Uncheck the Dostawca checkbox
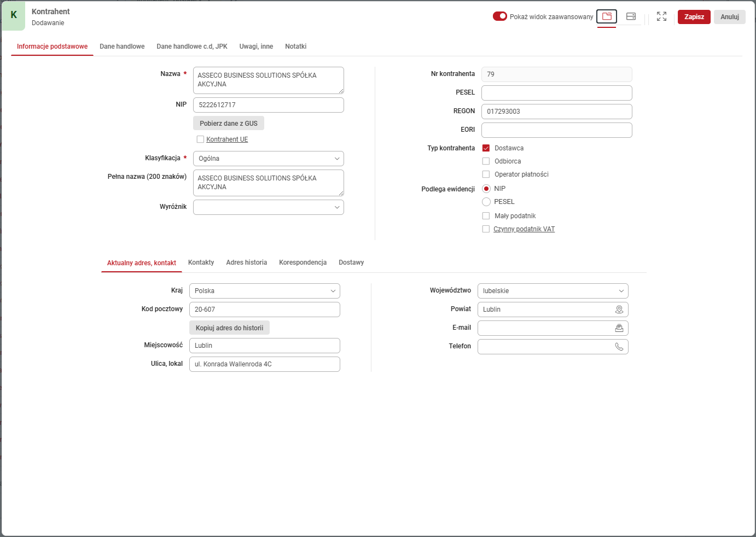The image size is (756, 537). click(486, 148)
